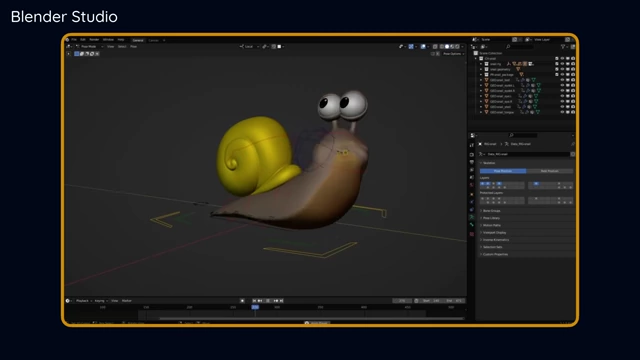
Task: Open the Pose Mode dropdown
Action: [x=89, y=47]
